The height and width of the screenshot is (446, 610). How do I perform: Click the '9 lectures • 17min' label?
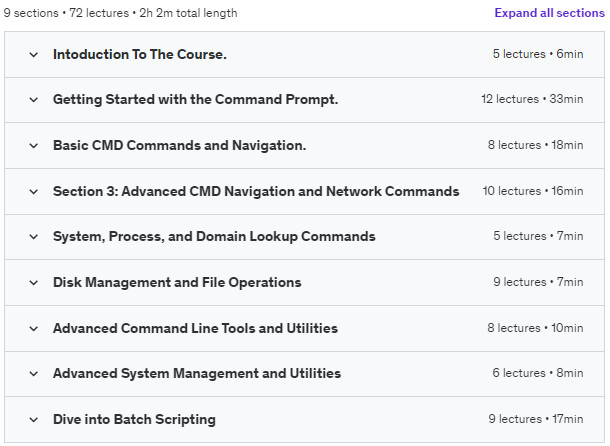coord(536,419)
